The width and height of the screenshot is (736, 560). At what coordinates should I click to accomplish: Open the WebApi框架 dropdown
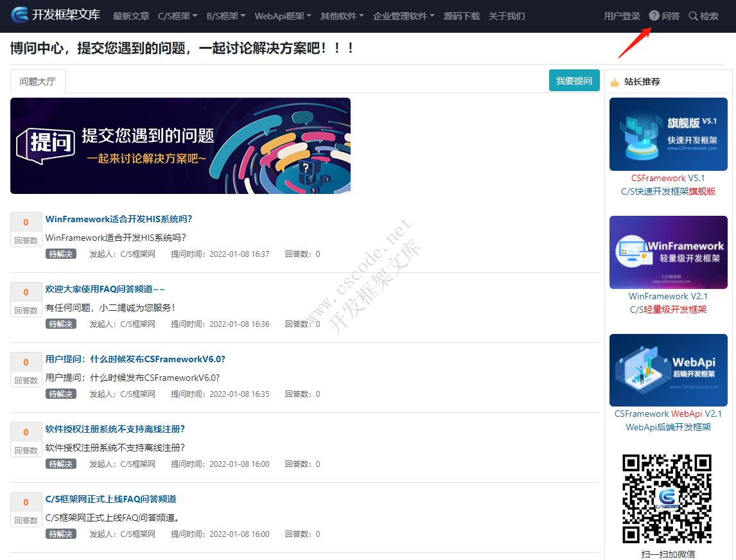(283, 16)
